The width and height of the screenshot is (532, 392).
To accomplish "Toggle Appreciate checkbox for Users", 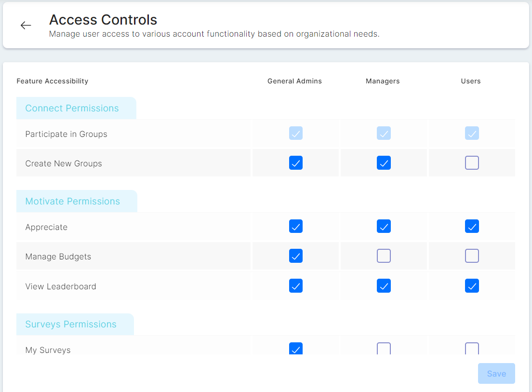I will 472,226.
